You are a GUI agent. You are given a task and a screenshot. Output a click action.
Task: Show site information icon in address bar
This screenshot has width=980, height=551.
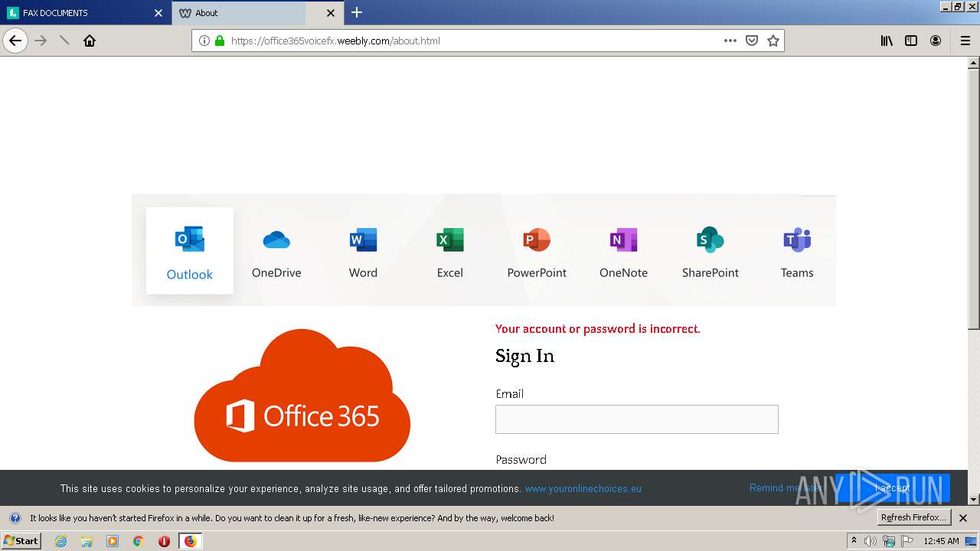[x=204, y=41]
